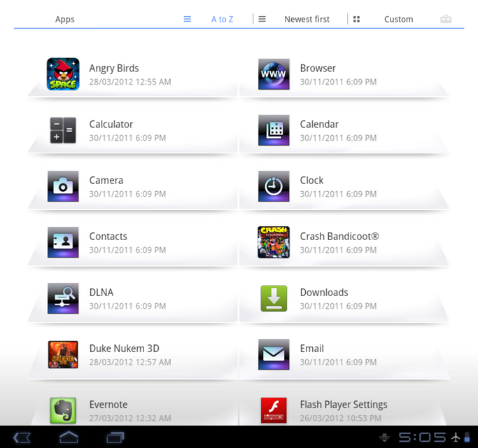
Task: Select the Email label
Action: [x=312, y=349]
